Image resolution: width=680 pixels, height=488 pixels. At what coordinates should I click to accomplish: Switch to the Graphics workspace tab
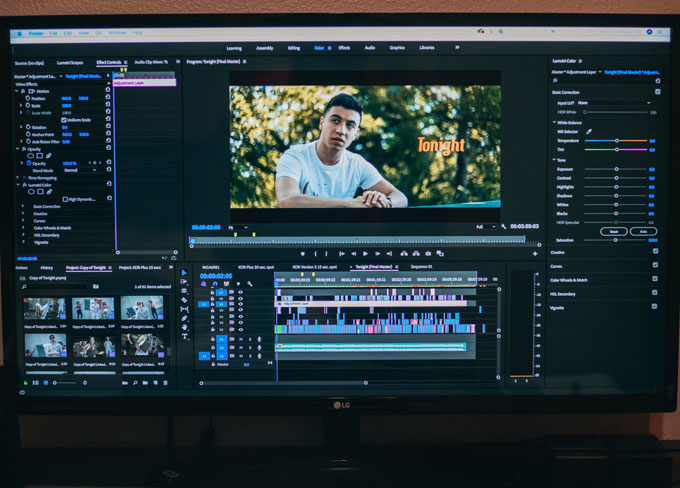(x=397, y=48)
